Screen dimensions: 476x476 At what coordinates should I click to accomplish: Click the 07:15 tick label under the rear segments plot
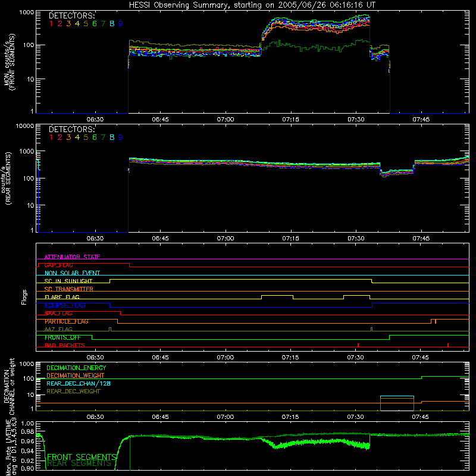point(290,239)
